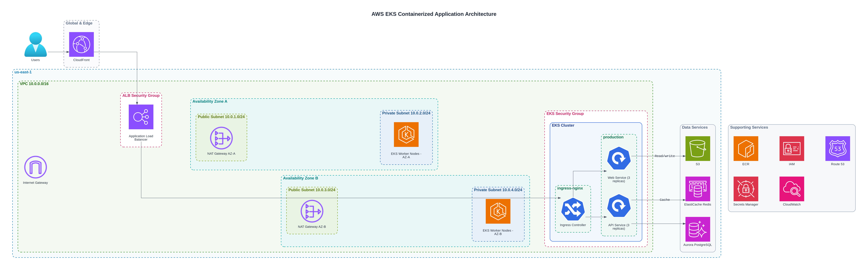Click the Route 53 icon
The width and height of the screenshot is (868, 270).
[838, 149]
